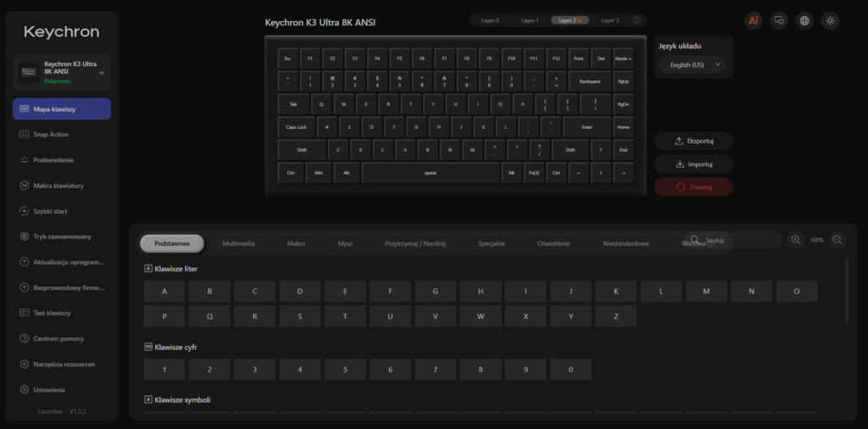Click the Test klawiszy icon
Screen dimensions: 868x429
pos(25,313)
